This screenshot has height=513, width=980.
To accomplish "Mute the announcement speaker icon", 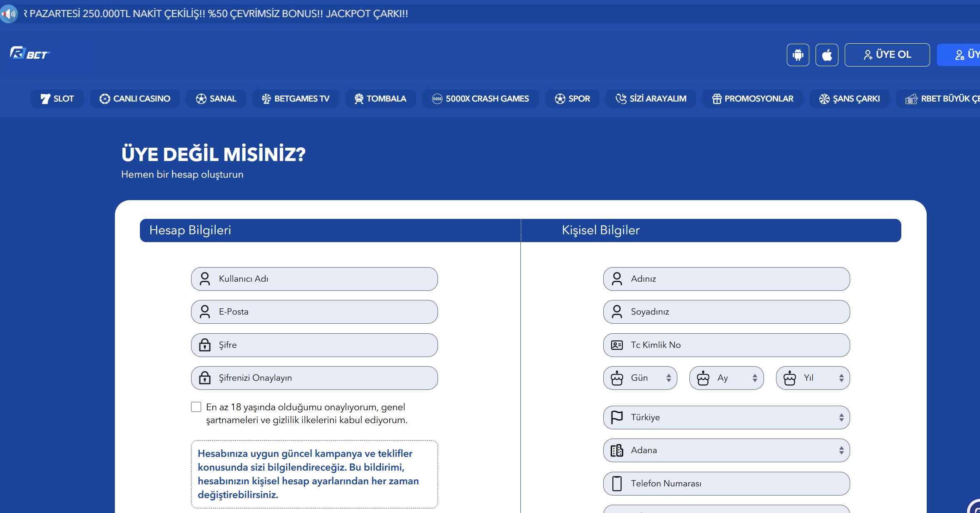I will coord(9,14).
